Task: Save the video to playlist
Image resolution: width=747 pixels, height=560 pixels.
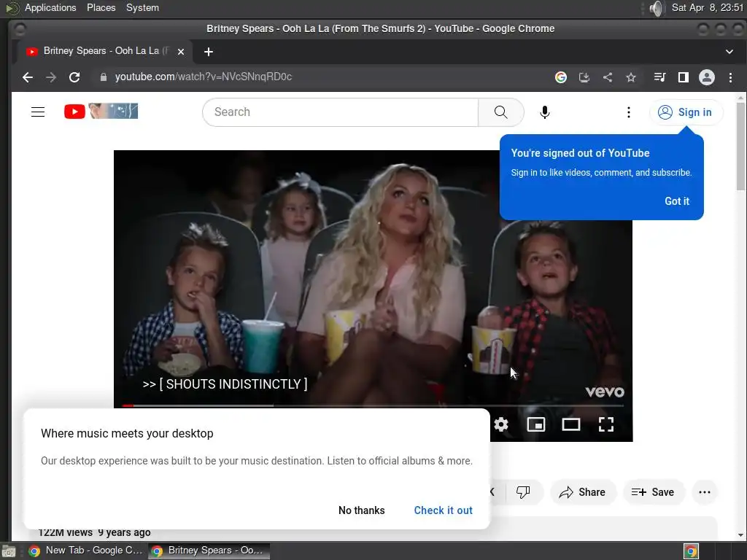Action: click(653, 492)
